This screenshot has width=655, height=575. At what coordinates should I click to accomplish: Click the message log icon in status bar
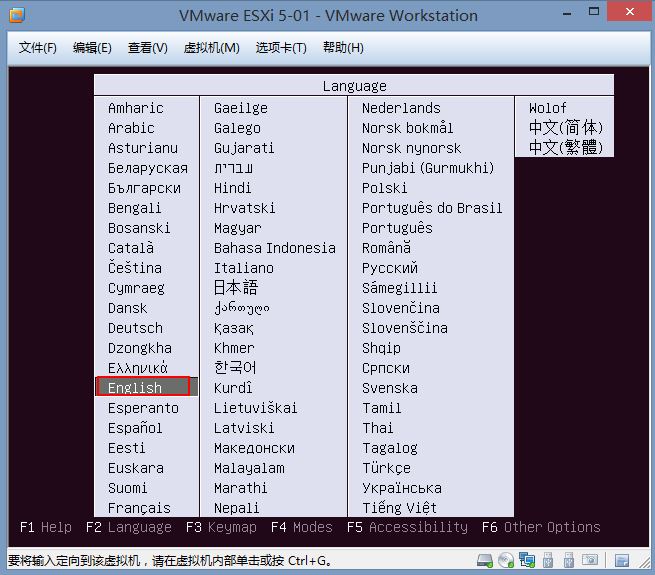[x=622, y=560]
